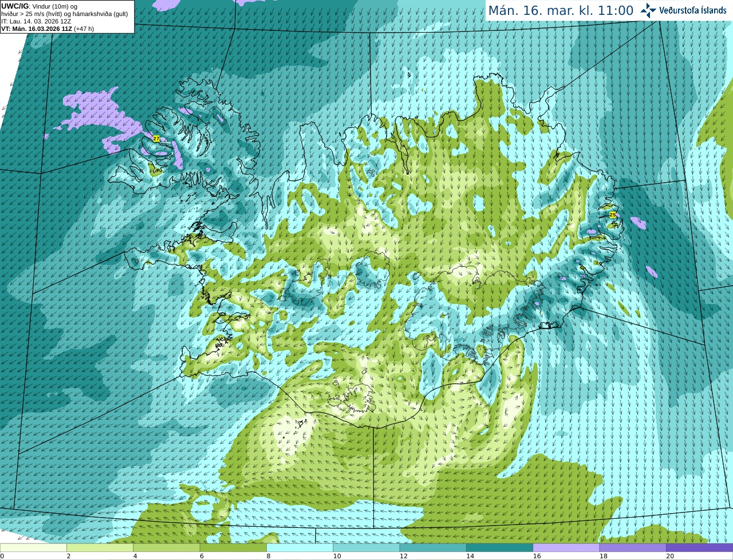Click the legend scale label 16
This screenshot has width=733, height=560.
pyautogui.click(x=537, y=556)
